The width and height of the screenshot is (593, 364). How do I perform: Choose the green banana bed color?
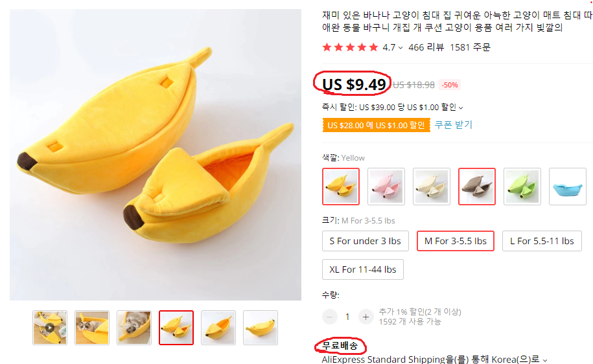[522, 187]
